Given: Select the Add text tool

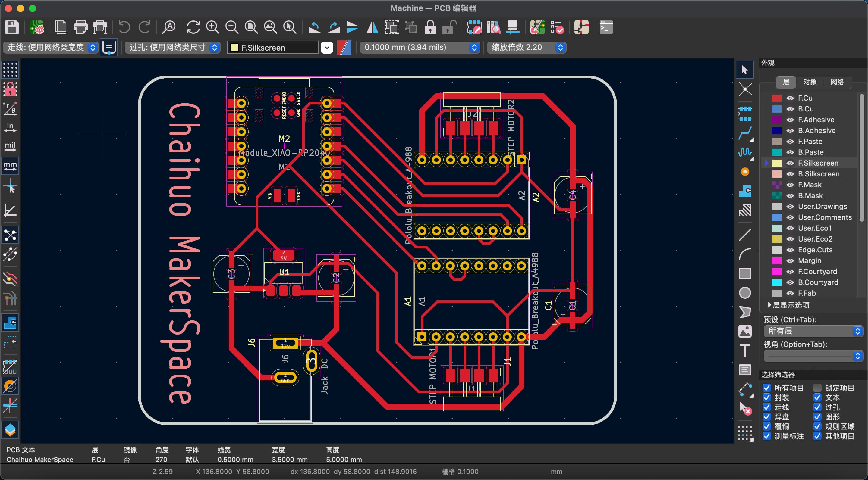Looking at the screenshot, I should 745,351.
